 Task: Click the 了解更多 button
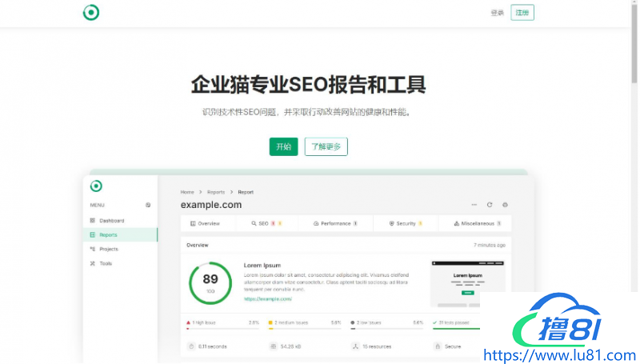coord(326,146)
